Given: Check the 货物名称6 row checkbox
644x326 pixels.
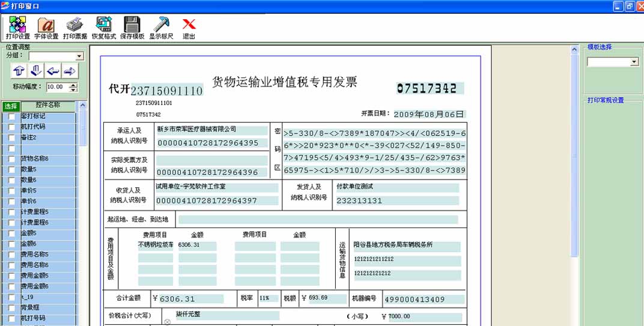Looking at the screenshot, I should pos(11,159).
